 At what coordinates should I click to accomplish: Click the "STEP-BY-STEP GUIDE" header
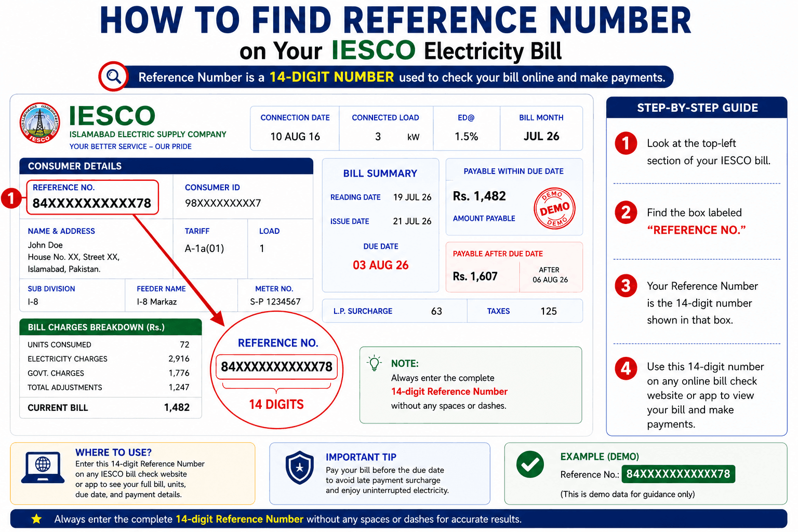(x=697, y=108)
